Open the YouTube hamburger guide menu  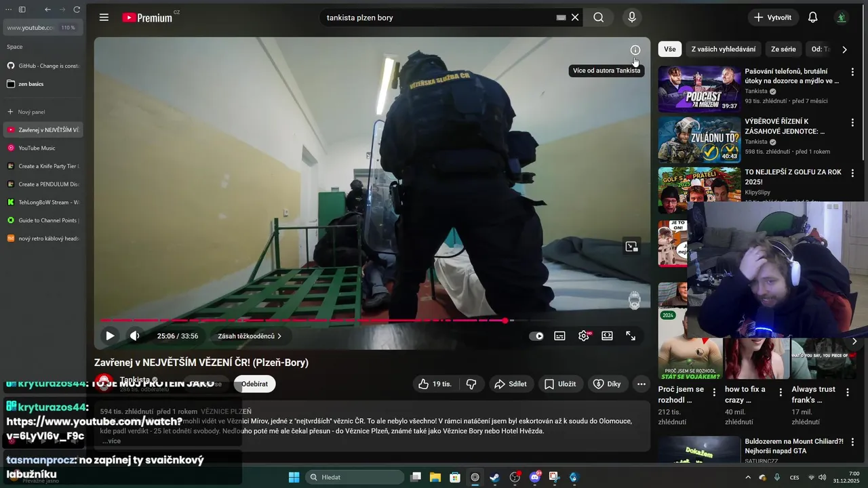point(104,18)
